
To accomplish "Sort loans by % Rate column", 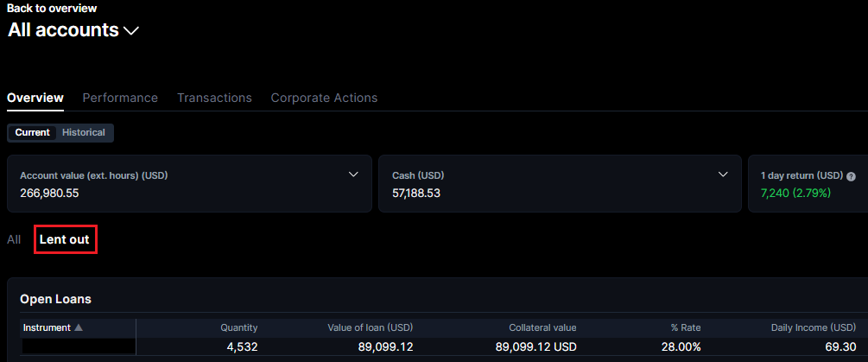I will point(685,327).
